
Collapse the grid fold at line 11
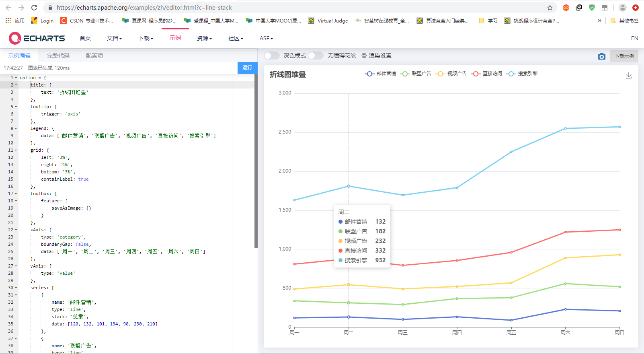(x=16, y=150)
